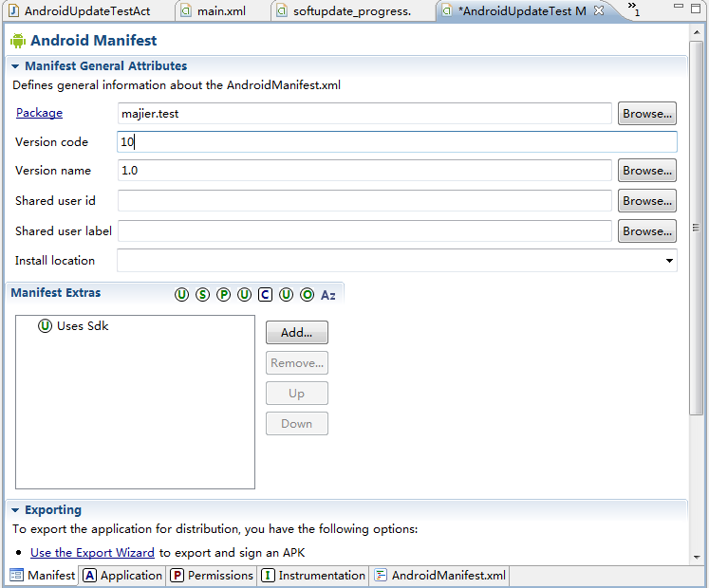
Task: Open the softupdate_progress editor tab
Action: 352,10
